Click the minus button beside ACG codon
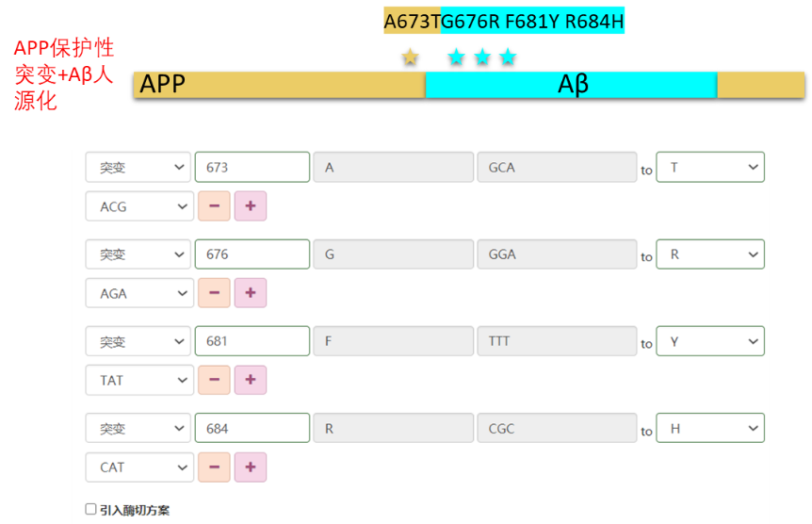The width and height of the screenshot is (812, 524). click(x=214, y=206)
